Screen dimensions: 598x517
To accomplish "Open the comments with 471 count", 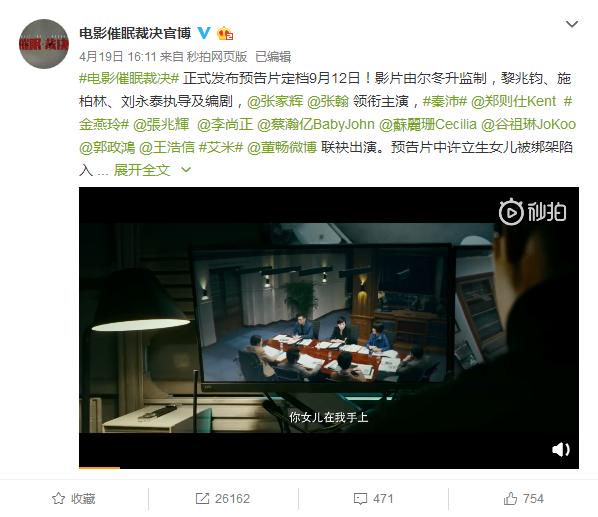I will pyautogui.click(x=373, y=498).
